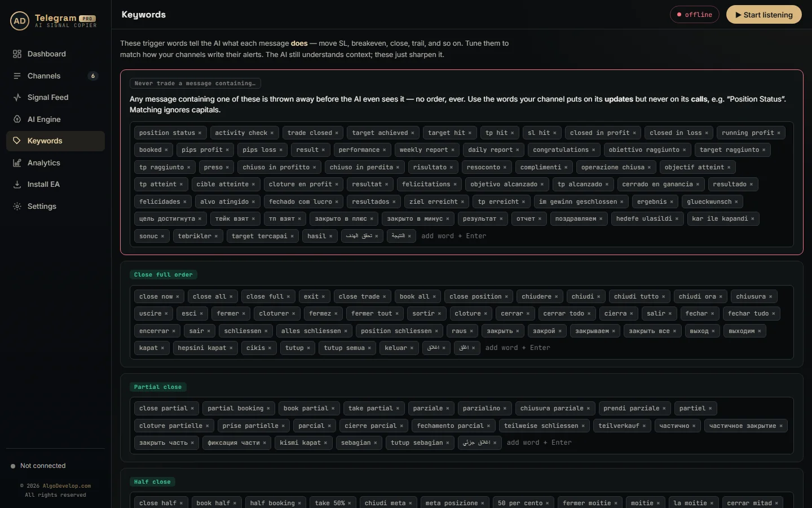
Task: Go to Channels in sidebar
Action: pyautogui.click(x=55, y=76)
